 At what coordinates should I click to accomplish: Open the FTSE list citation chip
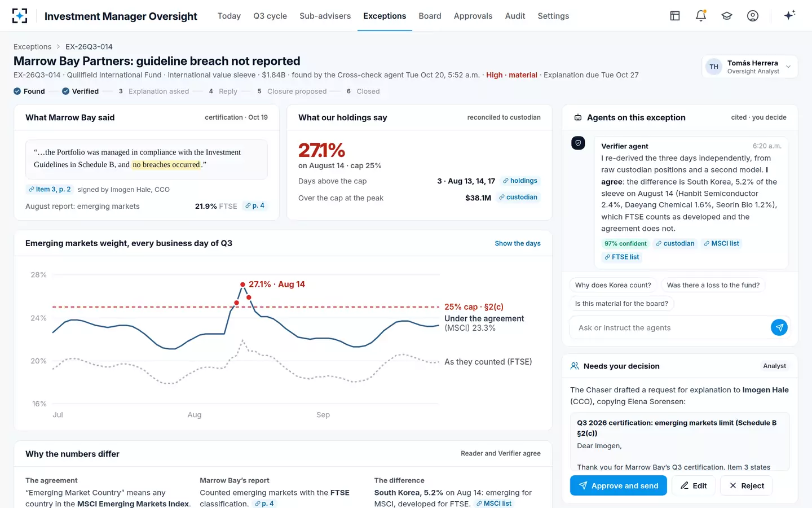click(x=621, y=257)
